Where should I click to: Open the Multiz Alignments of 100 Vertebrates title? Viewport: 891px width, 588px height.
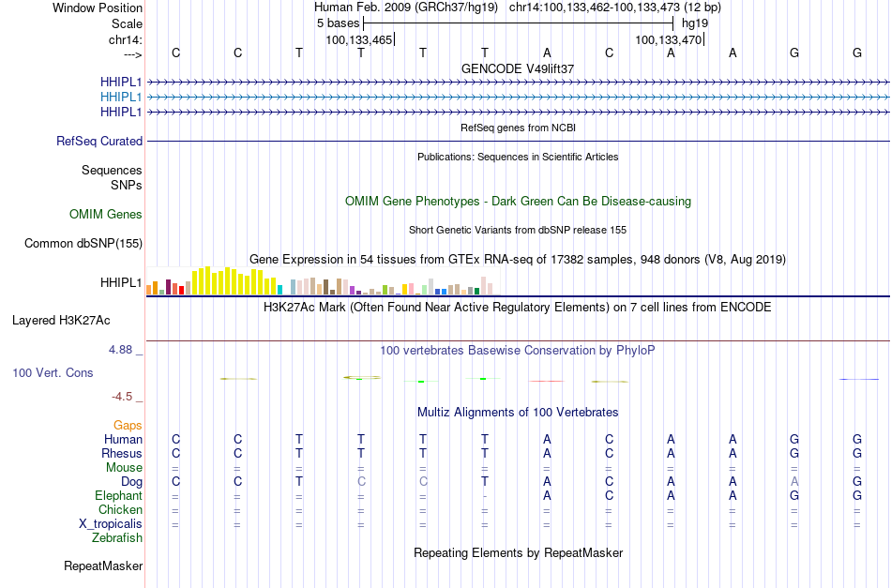tap(518, 413)
